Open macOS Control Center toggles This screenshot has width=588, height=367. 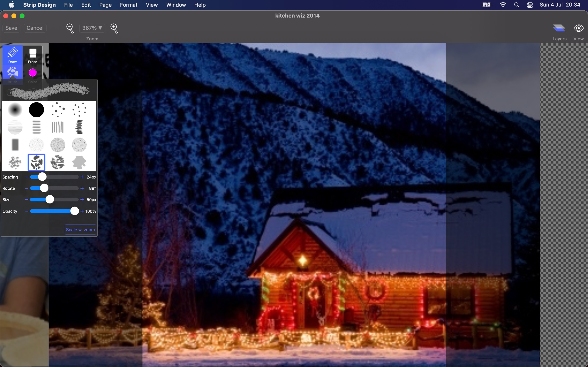pyautogui.click(x=530, y=5)
